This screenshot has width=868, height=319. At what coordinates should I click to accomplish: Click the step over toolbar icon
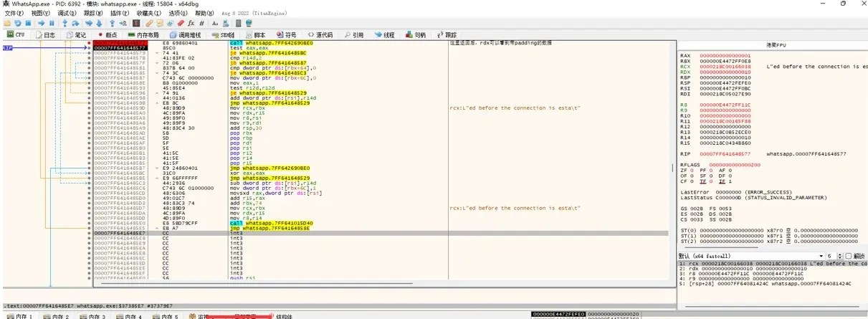click(75, 23)
